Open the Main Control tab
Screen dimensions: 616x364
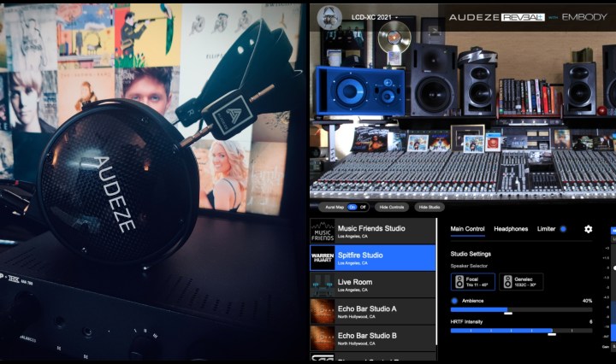(x=467, y=229)
